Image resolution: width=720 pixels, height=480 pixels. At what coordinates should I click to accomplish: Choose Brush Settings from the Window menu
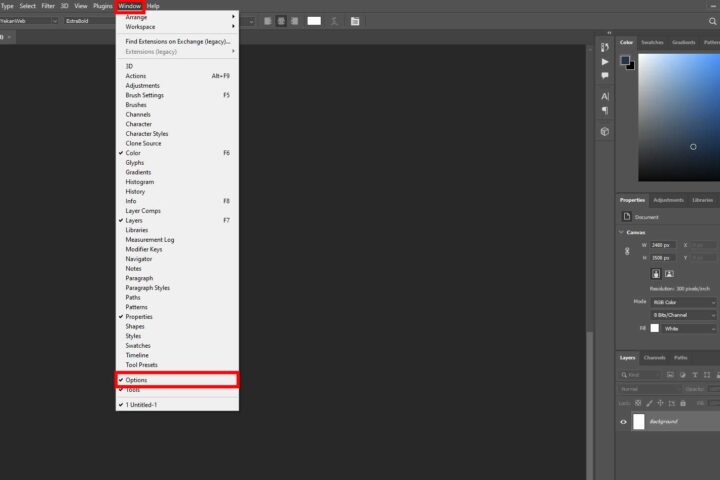pyautogui.click(x=177, y=95)
